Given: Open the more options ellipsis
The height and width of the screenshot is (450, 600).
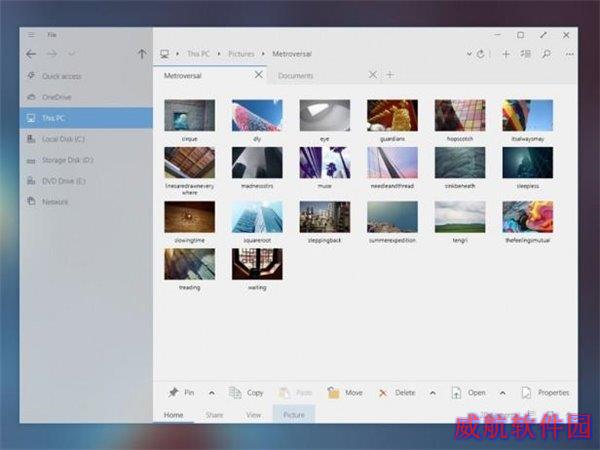Looking at the screenshot, I should (569, 54).
